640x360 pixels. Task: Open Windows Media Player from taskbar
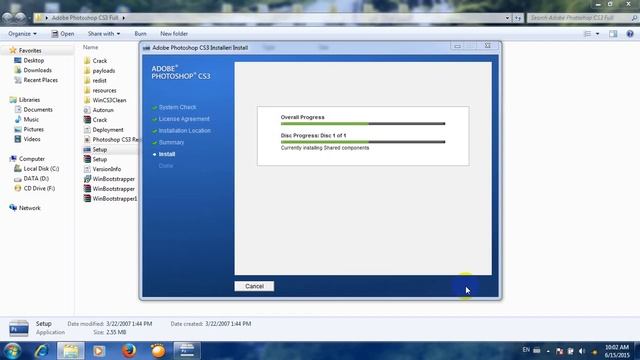click(99, 351)
